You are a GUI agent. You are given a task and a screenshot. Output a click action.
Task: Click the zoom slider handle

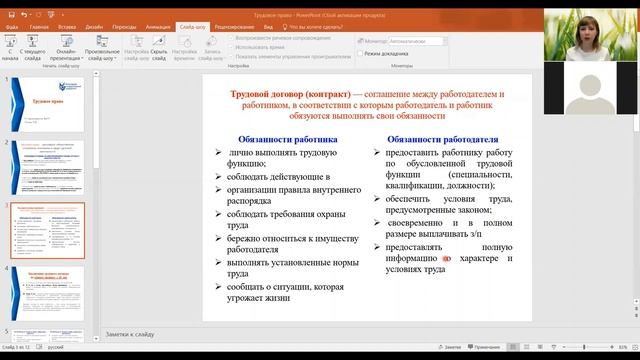pyautogui.click(x=584, y=347)
